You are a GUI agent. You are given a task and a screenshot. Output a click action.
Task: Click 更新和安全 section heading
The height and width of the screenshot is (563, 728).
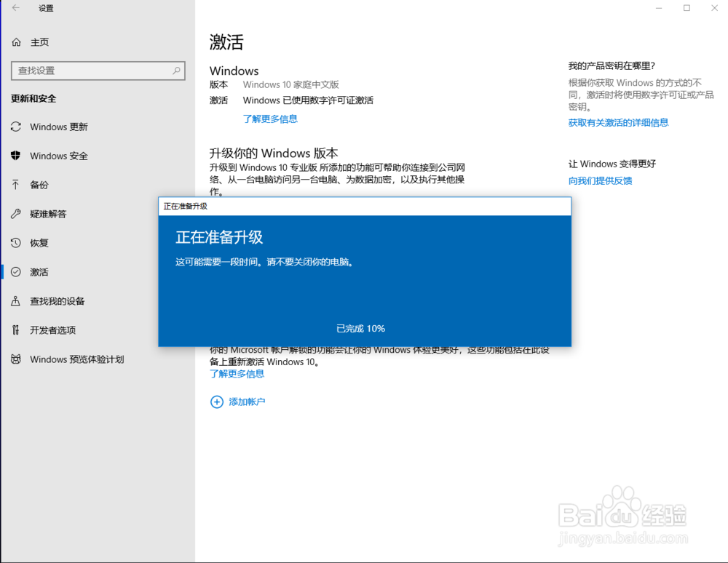click(33, 98)
